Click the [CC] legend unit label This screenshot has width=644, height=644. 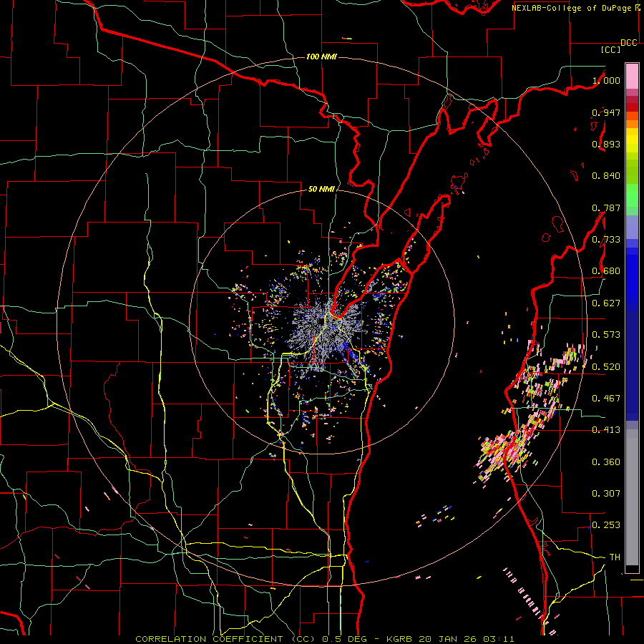click(611, 49)
